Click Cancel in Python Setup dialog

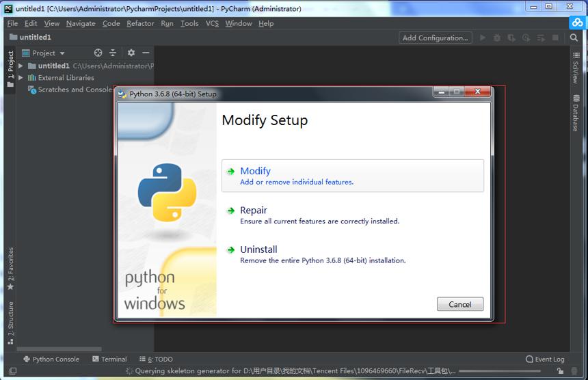pos(460,304)
